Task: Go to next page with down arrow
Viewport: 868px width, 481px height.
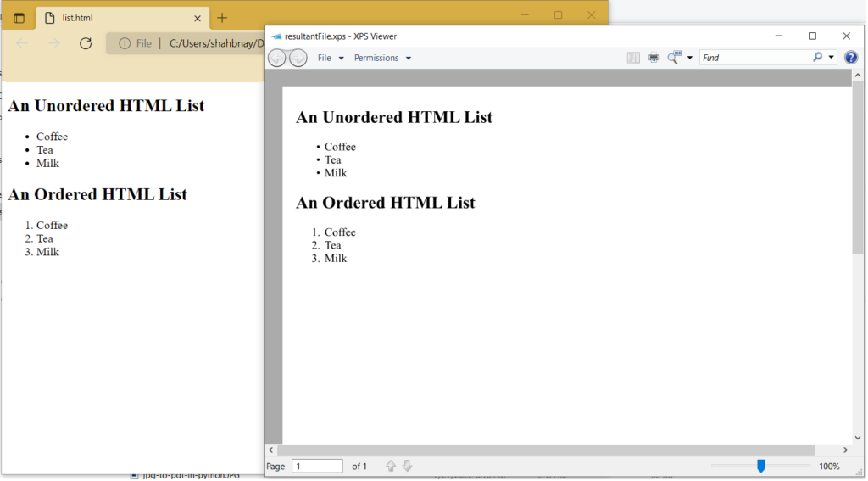Action: (408, 466)
